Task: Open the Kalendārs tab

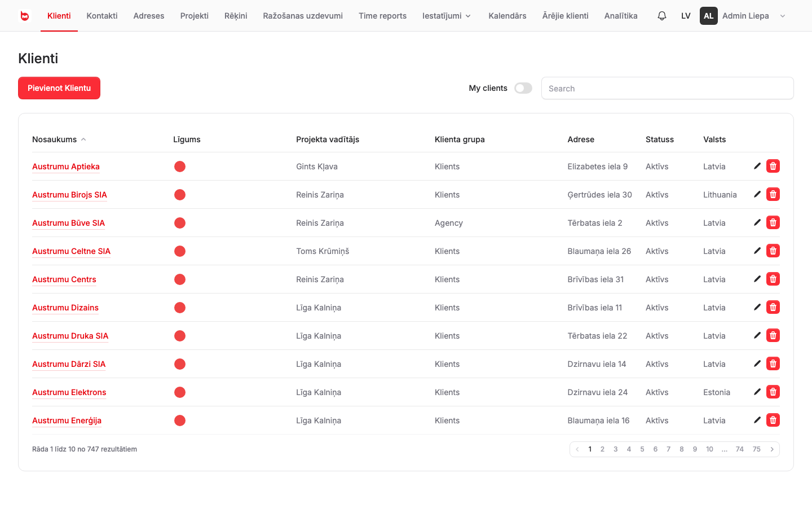Action: pyautogui.click(x=507, y=16)
